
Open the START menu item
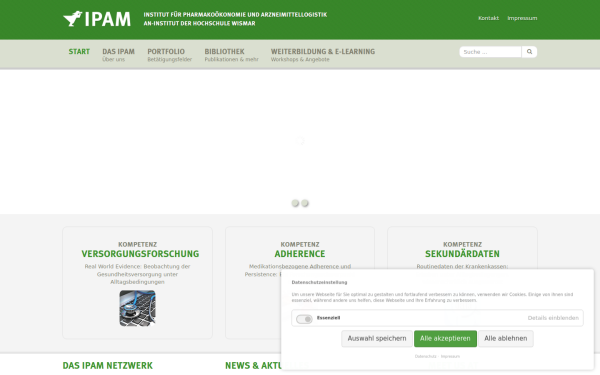click(79, 52)
